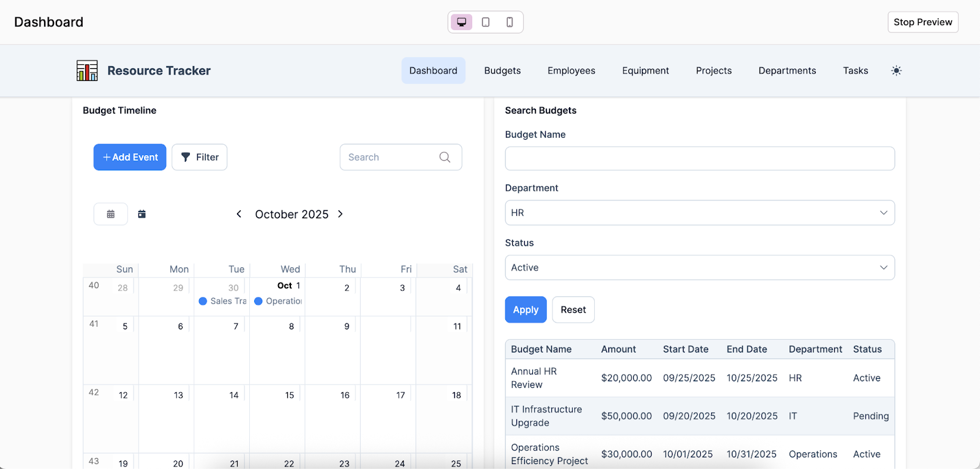Screen dimensions: 980x469
Task: Select the day calendar view icon
Action: (142, 214)
